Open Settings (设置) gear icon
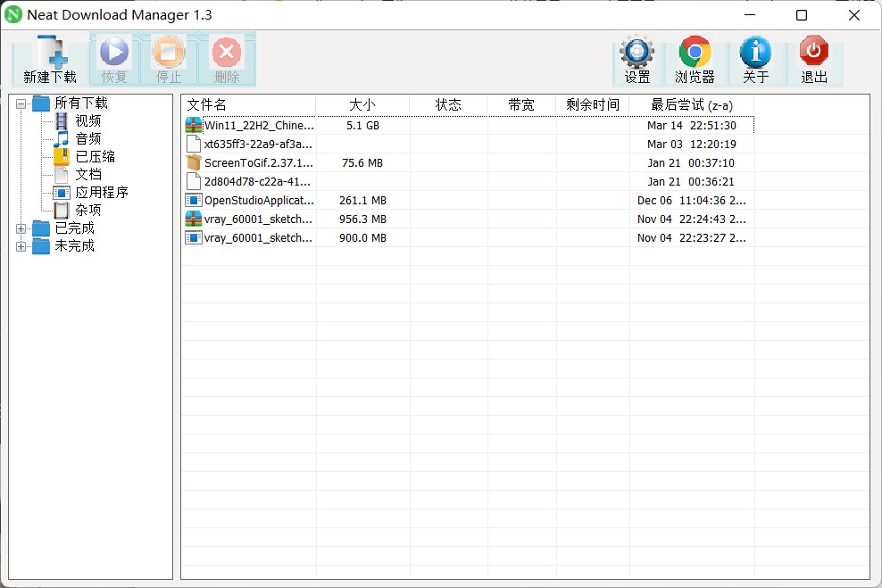Viewport: 882px width, 588px height. pyautogui.click(x=637, y=52)
